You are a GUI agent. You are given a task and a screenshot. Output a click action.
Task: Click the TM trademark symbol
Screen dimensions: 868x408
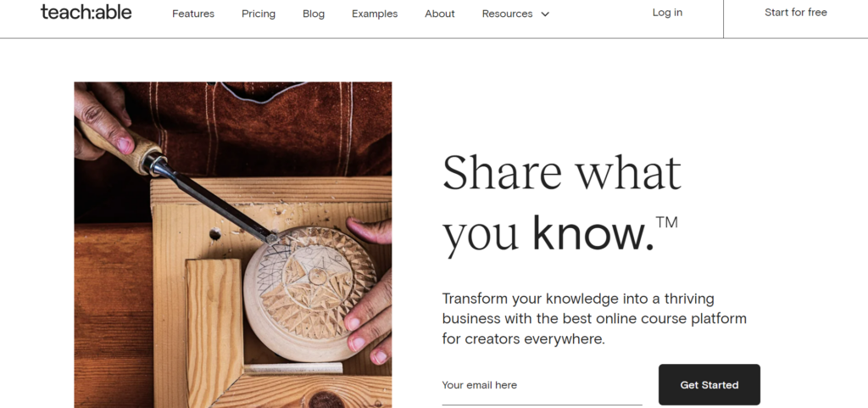(666, 222)
